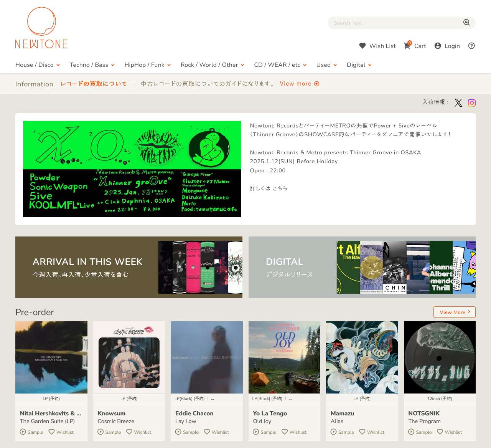Click the search magnifier icon
The height and width of the screenshot is (448, 491).
(466, 23)
